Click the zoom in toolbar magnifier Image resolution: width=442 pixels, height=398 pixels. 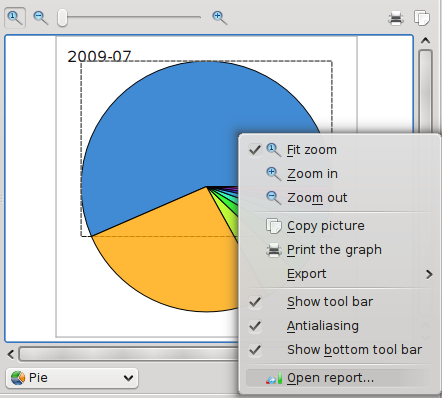(220, 18)
